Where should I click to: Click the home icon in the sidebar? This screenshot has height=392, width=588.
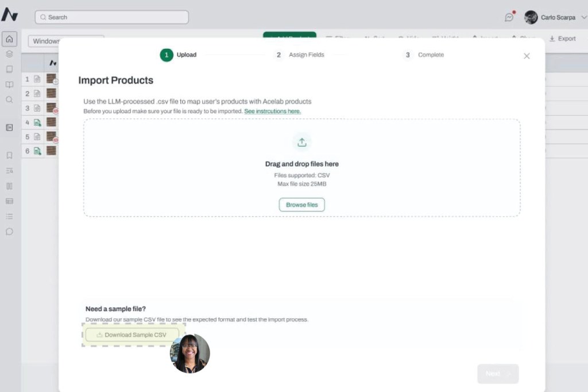point(9,39)
